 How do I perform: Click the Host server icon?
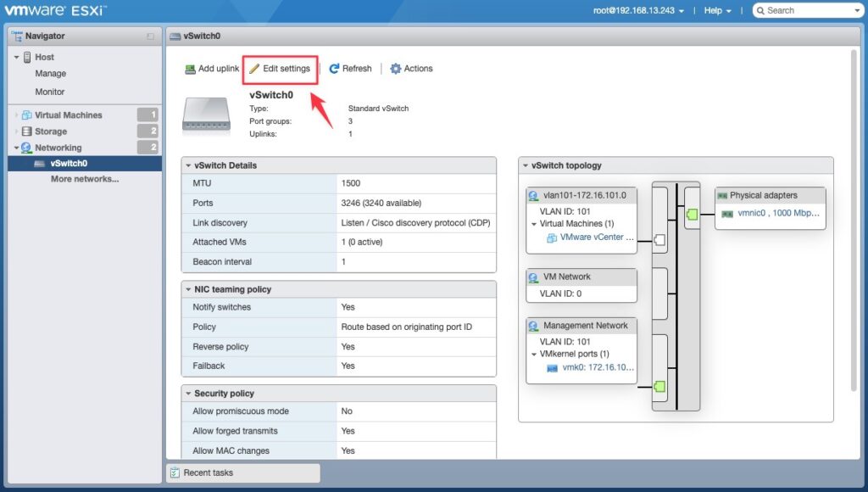point(27,57)
